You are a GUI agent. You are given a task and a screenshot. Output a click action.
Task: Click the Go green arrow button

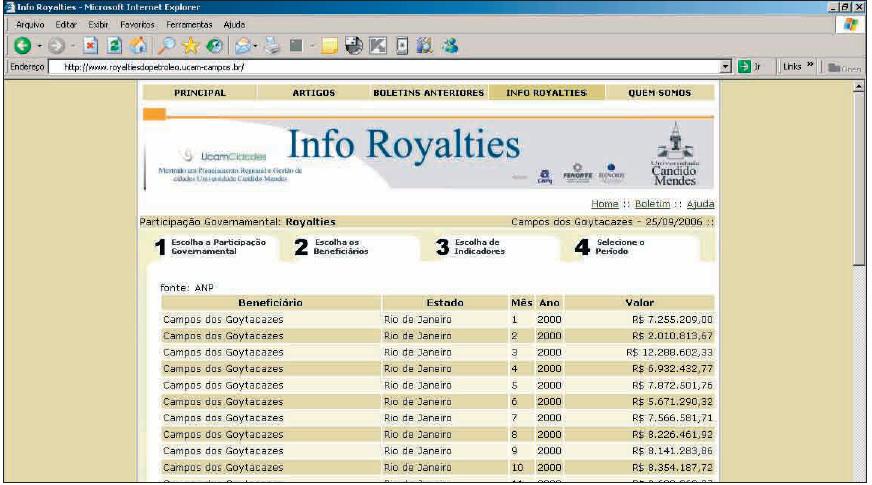744,67
